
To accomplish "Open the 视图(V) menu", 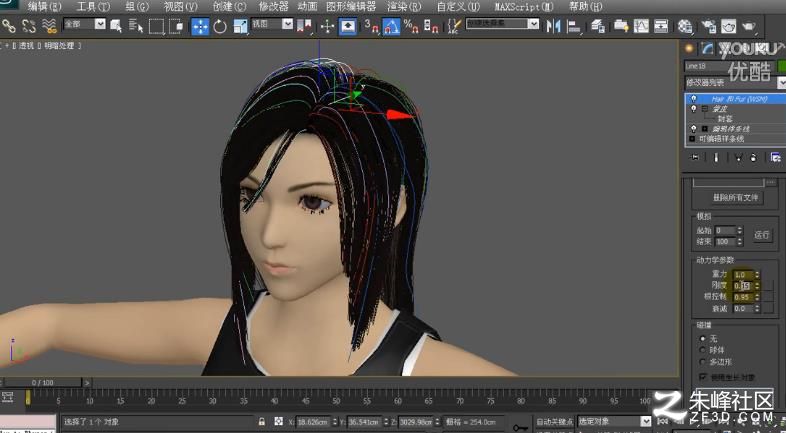I will [x=180, y=7].
